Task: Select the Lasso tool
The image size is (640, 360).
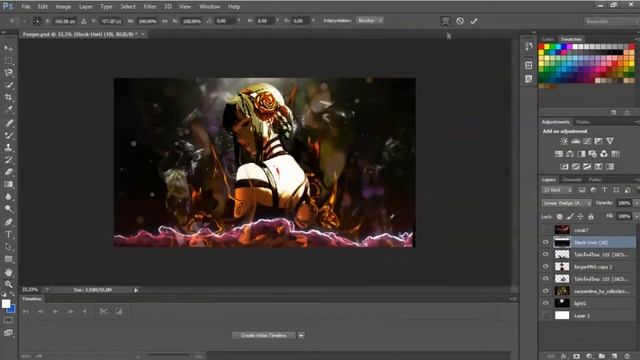Action: click(8, 73)
